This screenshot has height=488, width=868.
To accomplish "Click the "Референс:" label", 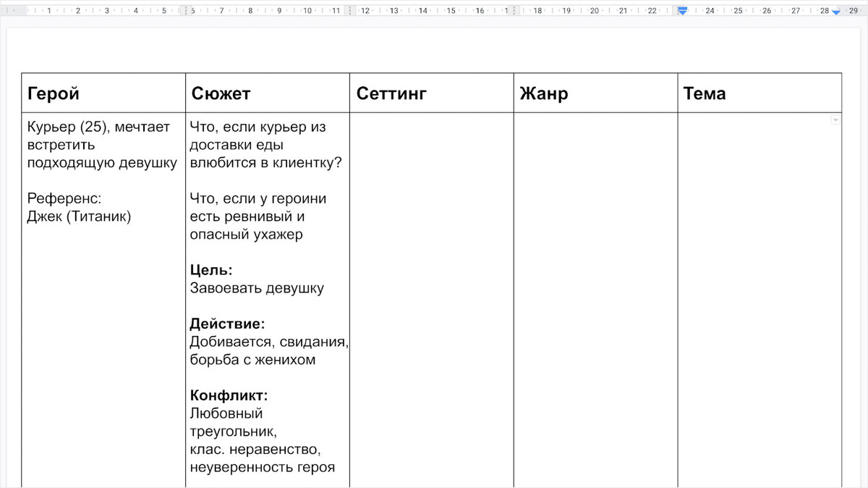I will click(x=64, y=198).
